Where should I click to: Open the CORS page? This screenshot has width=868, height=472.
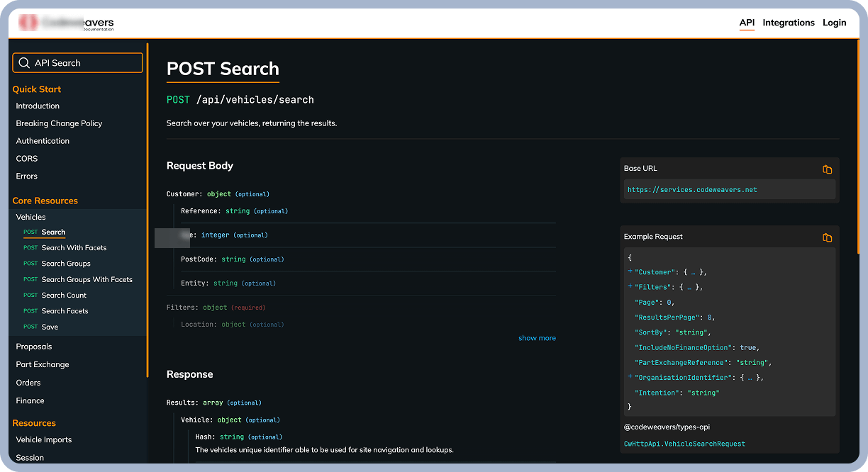(x=27, y=159)
